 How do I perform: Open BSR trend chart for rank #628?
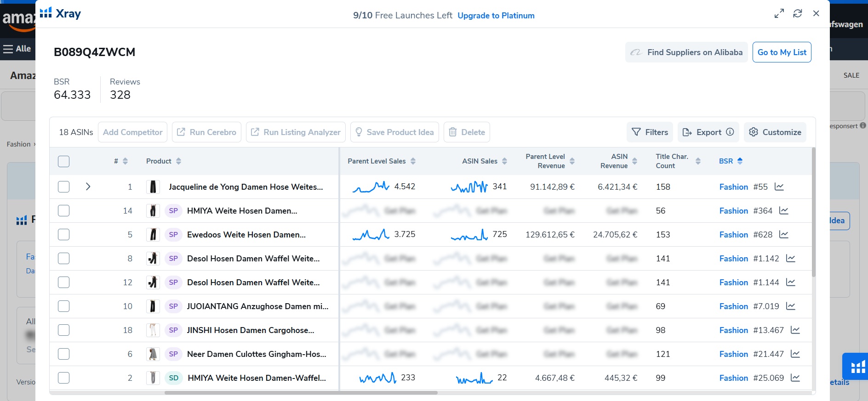[x=784, y=235]
